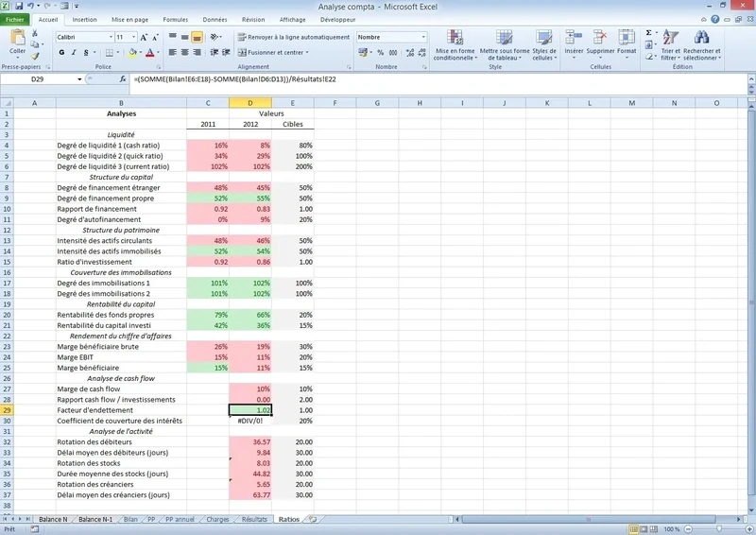Click the insert function fx icon

coord(123,79)
